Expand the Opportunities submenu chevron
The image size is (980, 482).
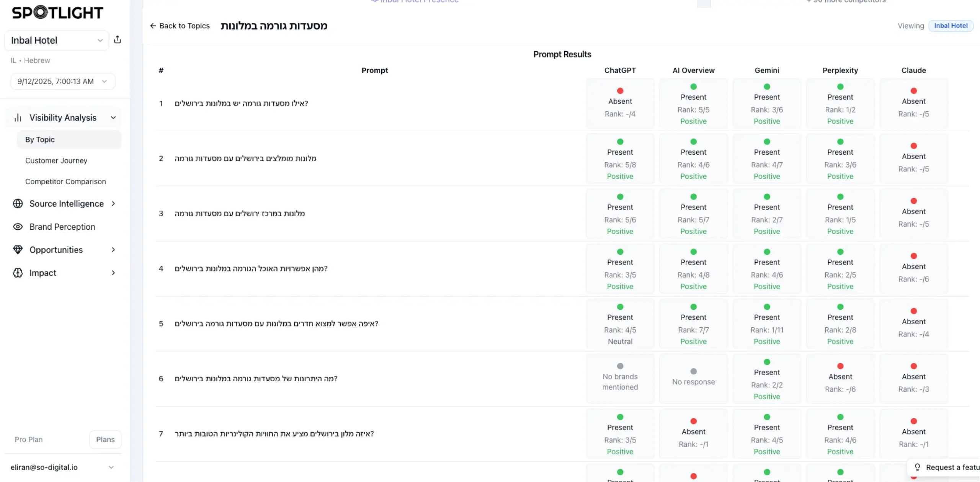[113, 250]
